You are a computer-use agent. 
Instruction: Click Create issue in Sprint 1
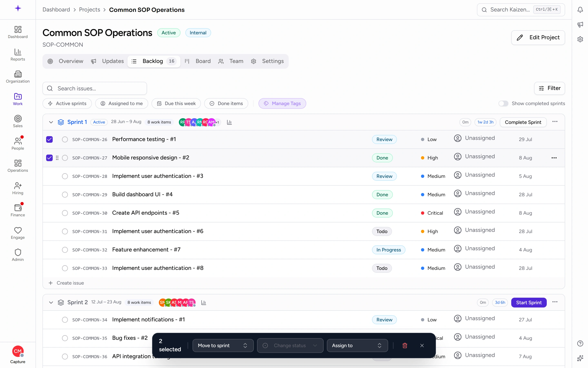[x=66, y=283]
